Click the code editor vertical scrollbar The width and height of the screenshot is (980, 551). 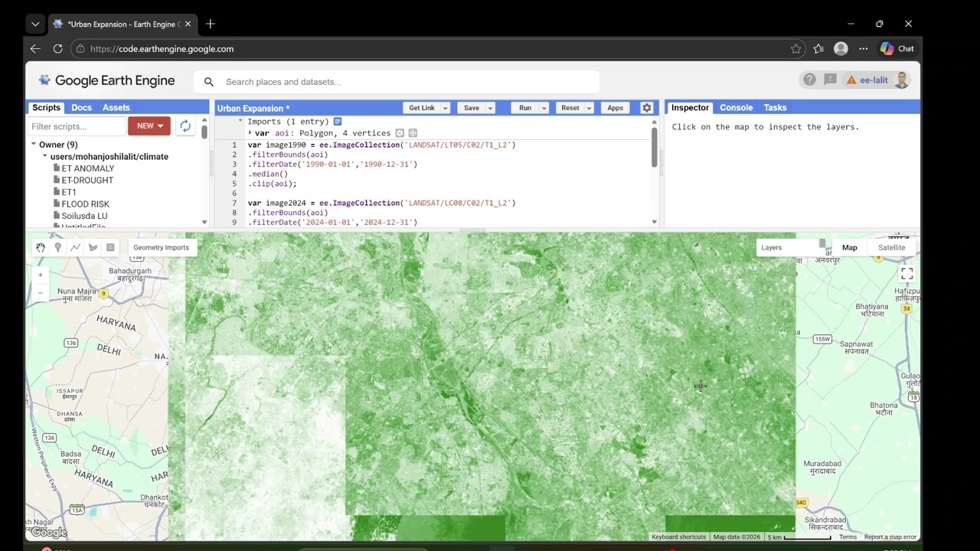[655, 147]
